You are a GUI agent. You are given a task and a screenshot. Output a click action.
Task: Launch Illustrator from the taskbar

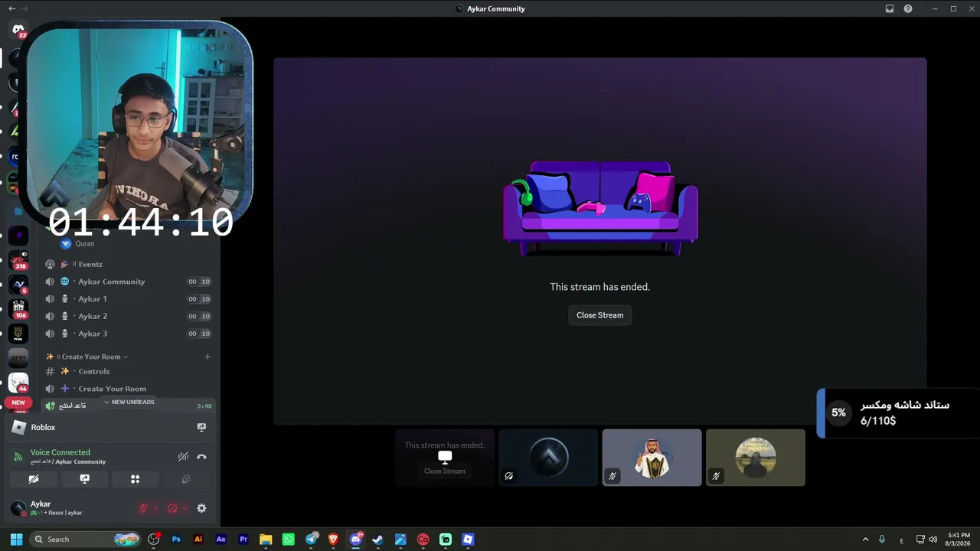pos(198,540)
